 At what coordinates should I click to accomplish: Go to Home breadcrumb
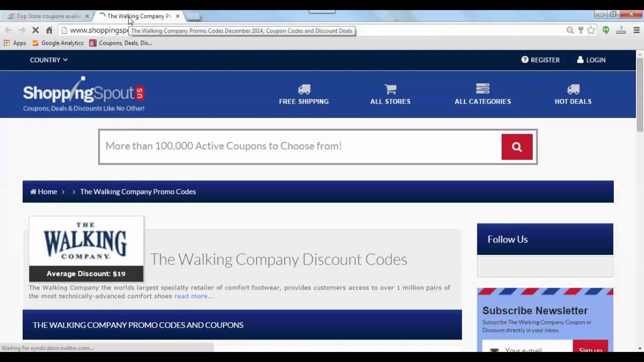click(x=44, y=192)
